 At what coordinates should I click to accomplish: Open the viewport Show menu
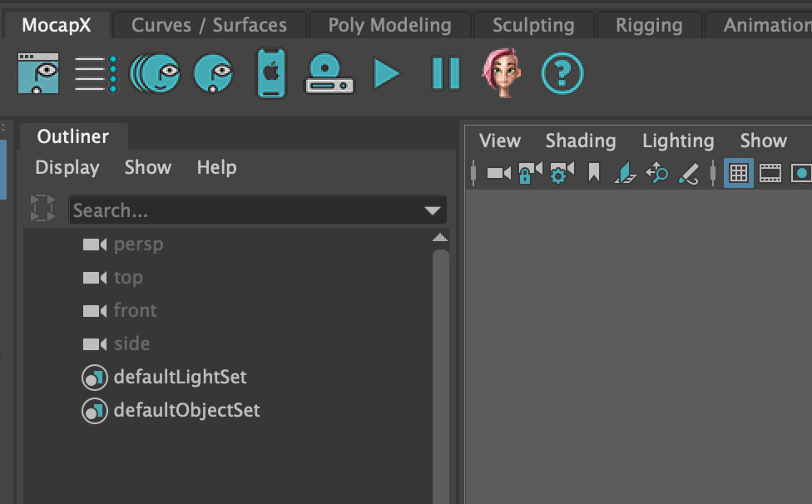point(763,141)
